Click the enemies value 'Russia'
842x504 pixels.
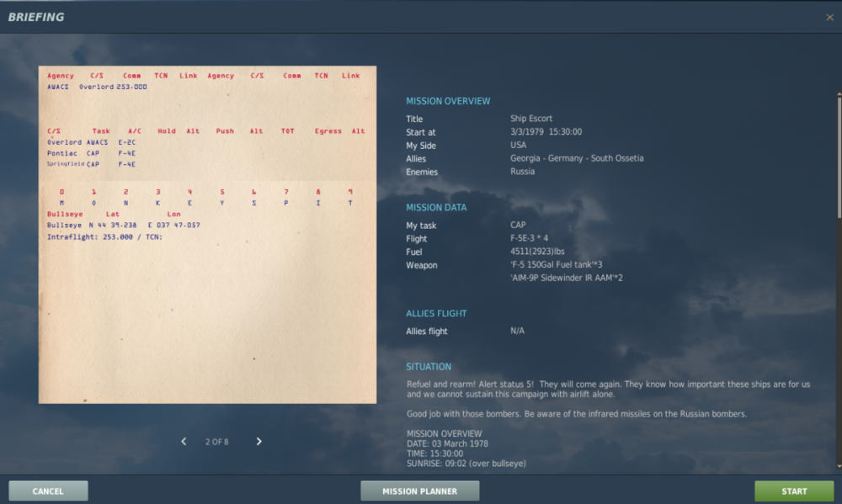click(x=522, y=171)
